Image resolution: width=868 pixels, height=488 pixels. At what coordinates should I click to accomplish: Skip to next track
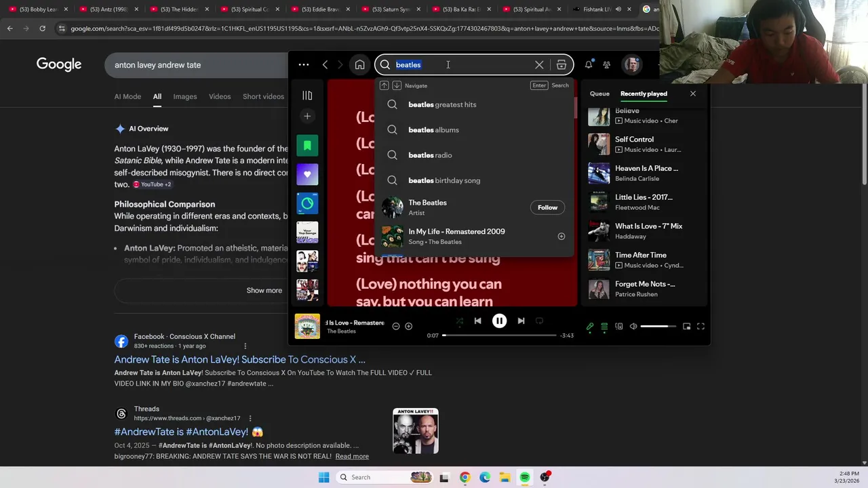[521, 321]
